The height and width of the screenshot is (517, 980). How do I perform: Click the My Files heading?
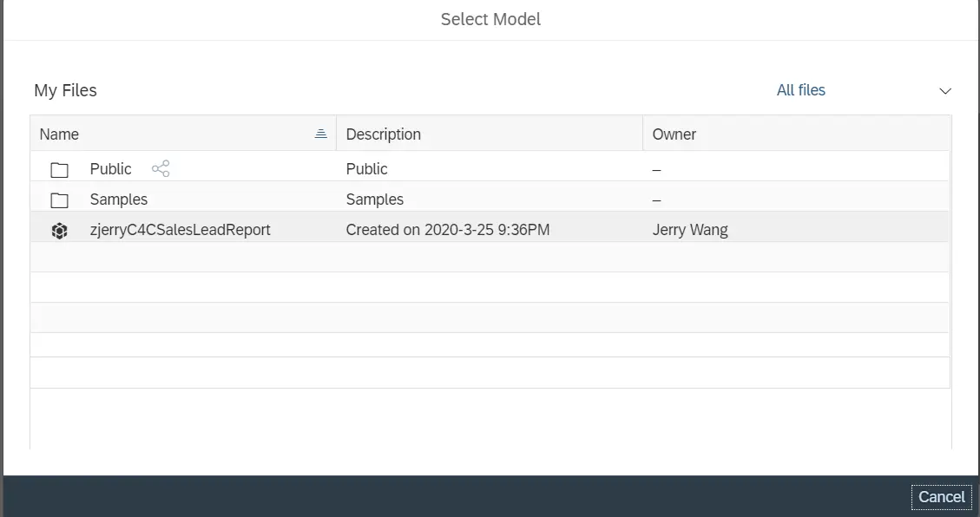coord(66,90)
